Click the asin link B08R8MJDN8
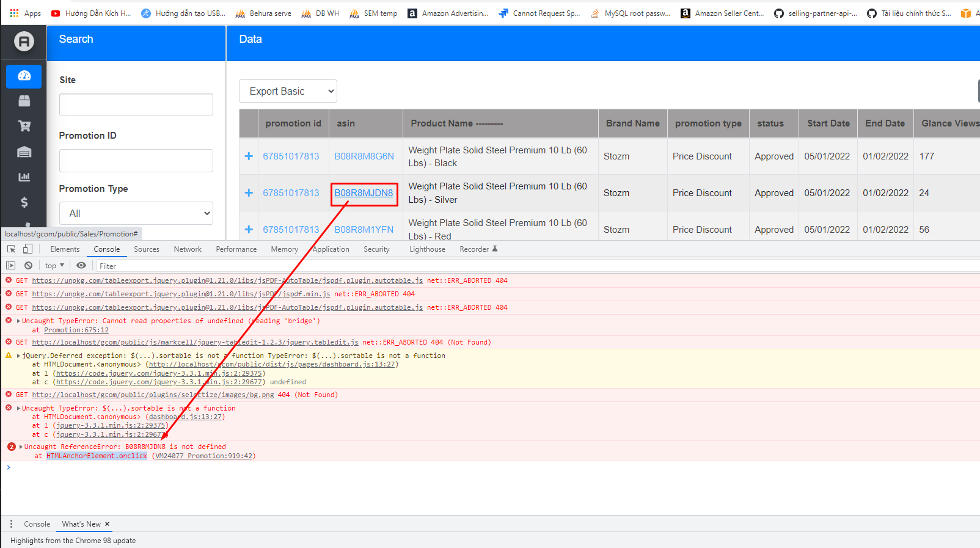 (364, 193)
